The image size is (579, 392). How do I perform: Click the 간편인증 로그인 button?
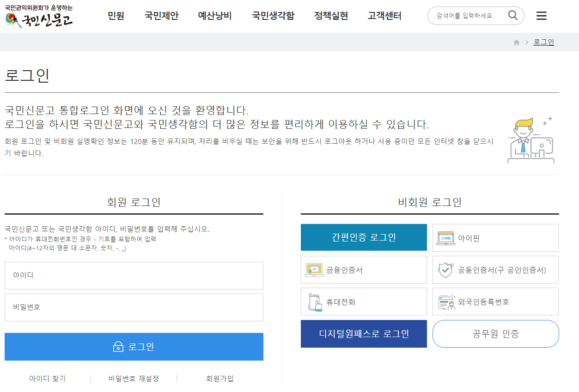coord(364,237)
